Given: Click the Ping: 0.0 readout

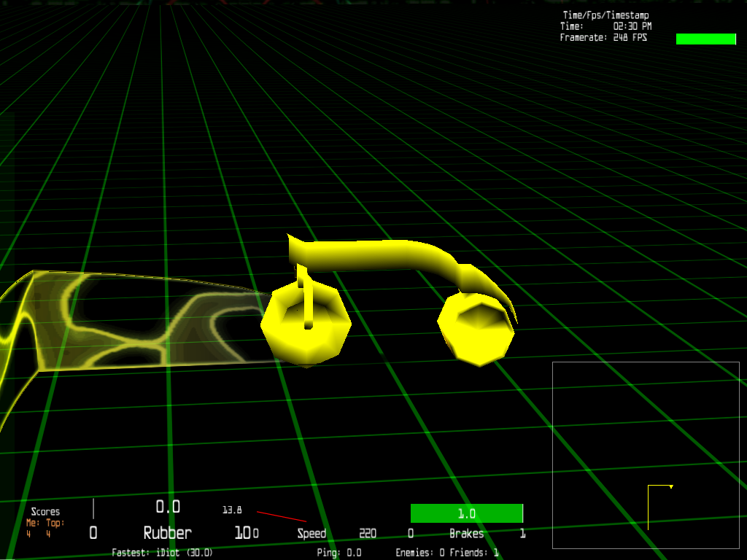Looking at the screenshot, I should click(x=339, y=553).
